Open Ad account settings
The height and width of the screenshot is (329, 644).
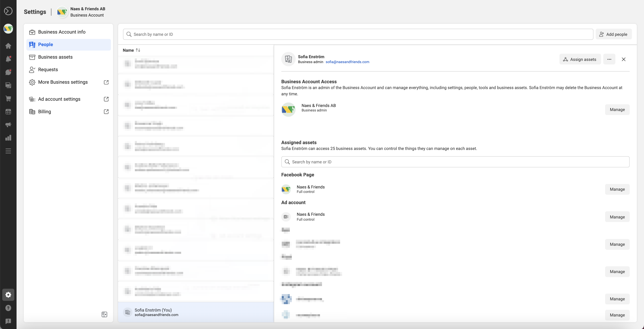[68, 99]
